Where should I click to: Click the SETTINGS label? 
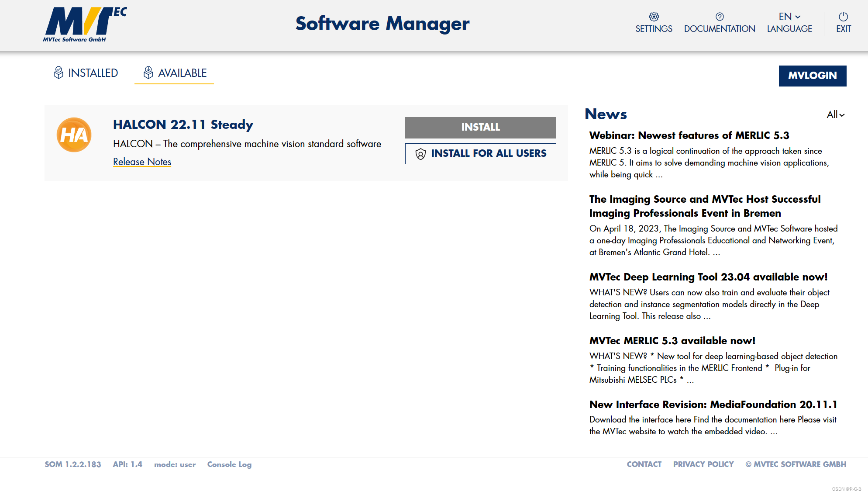pyautogui.click(x=654, y=29)
